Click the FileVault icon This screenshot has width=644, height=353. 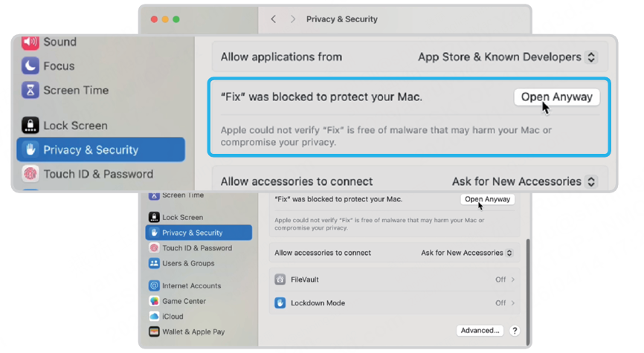point(280,279)
